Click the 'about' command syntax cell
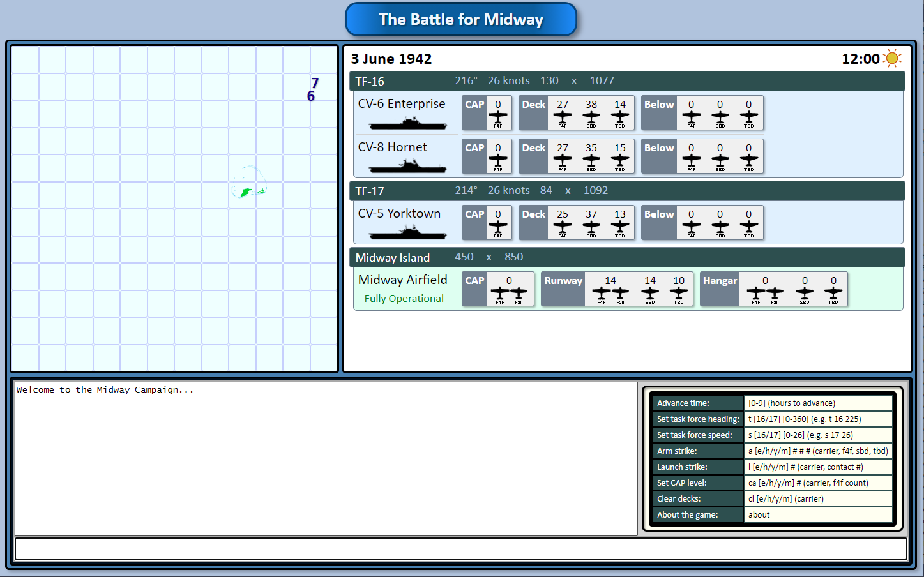The width and height of the screenshot is (924, 577). [x=818, y=514]
